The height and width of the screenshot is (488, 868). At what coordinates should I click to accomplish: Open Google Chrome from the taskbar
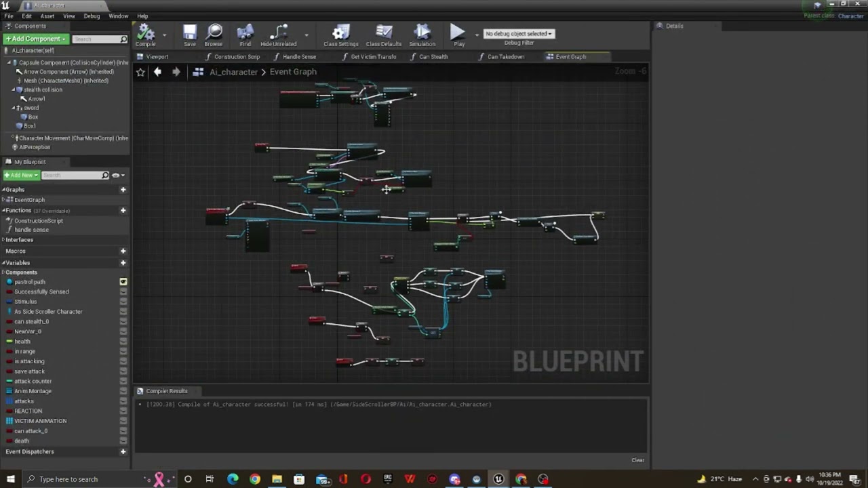pyautogui.click(x=255, y=479)
